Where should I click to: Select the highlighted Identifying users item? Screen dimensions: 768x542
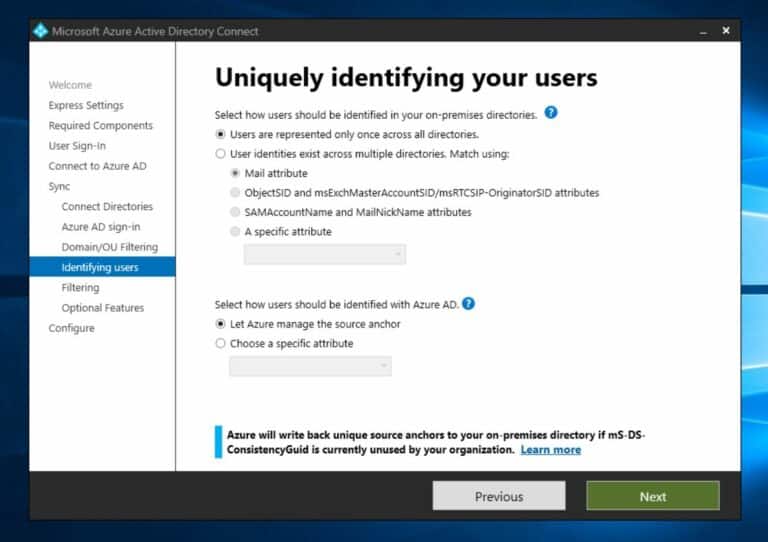point(102,267)
